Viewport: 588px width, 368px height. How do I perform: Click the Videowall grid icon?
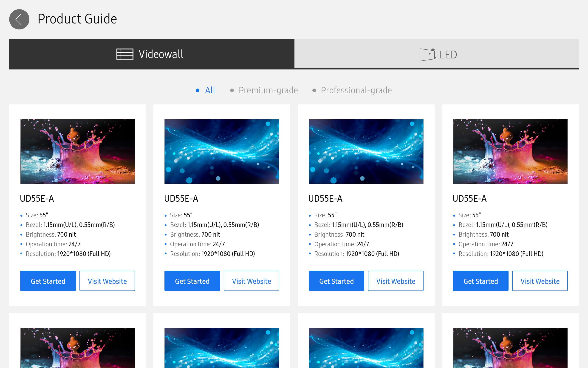[x=125, y=54]
